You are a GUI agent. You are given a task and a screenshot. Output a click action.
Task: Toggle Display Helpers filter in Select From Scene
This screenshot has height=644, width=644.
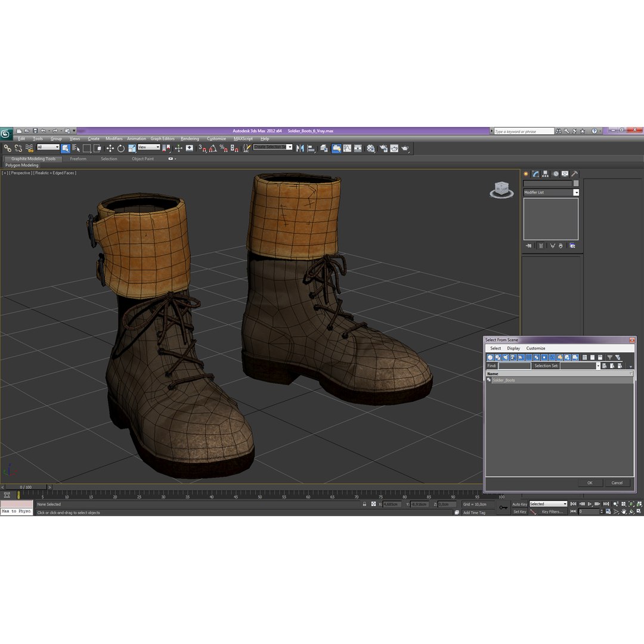pyautogui.click(x=521, y=357)
